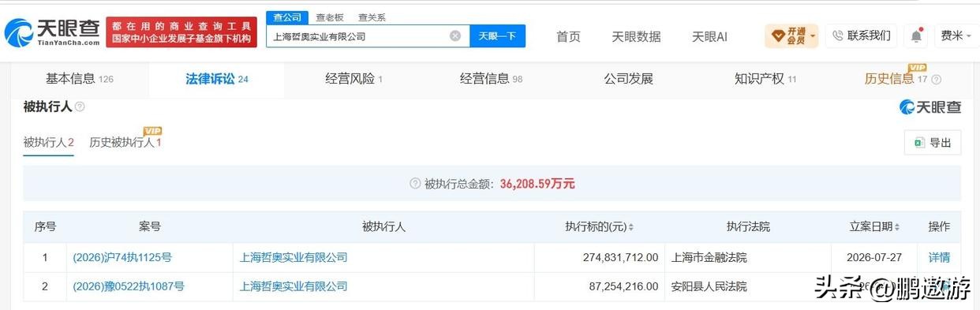Switch to 公司发展 tab
Viewport: 980px width, 310px height.
click(x=628, y=79)
